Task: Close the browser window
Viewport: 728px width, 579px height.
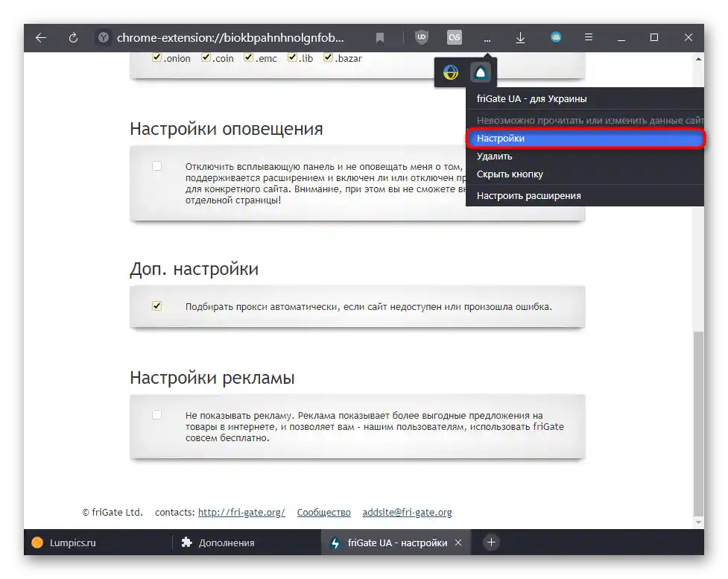Action: pyautogui.click(x=689, y=37)
